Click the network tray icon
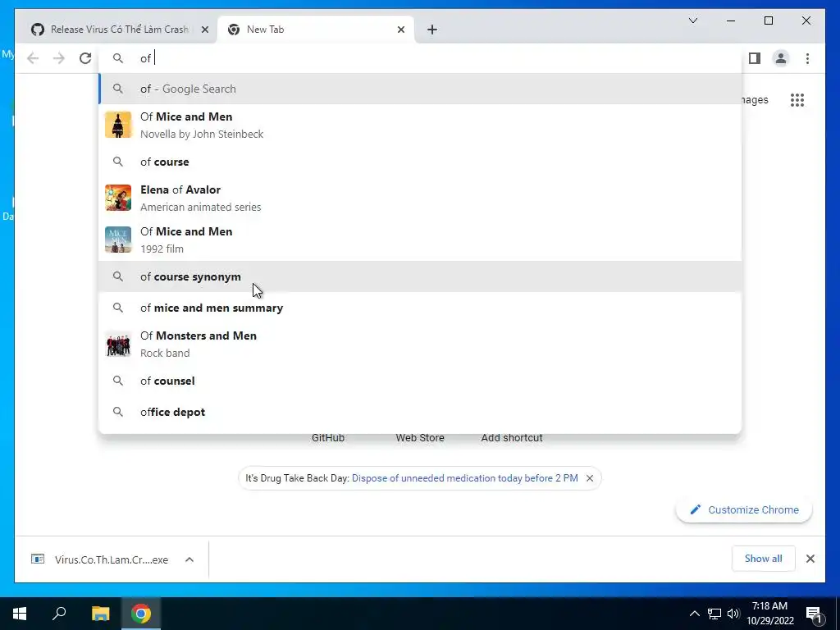The image size is (840, 630). tap(714, 614)
